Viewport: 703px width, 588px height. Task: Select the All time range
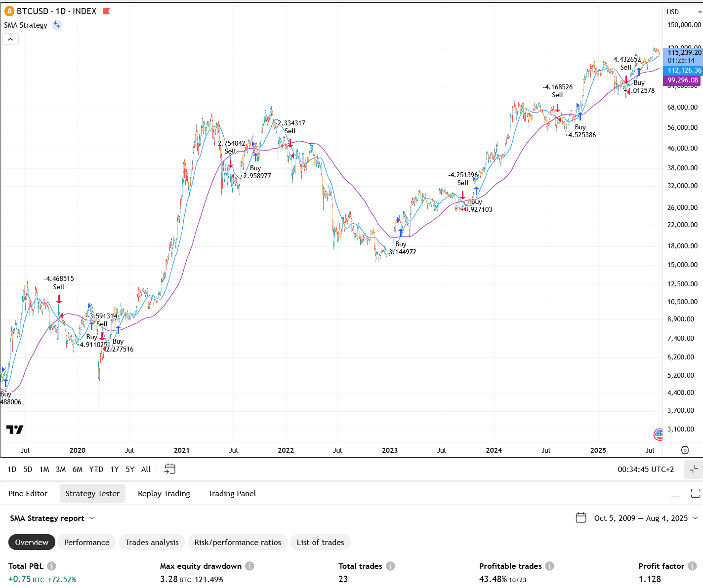(146, 469)
